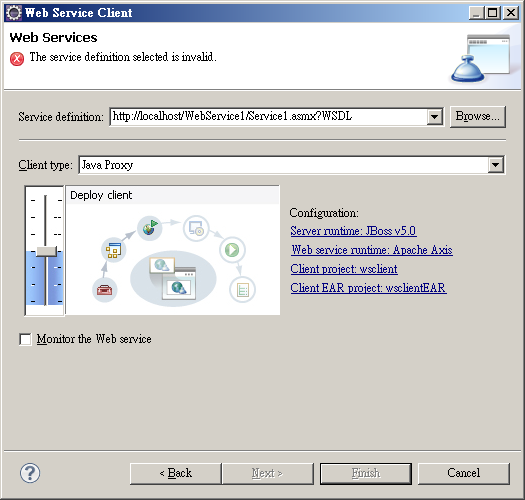Click the "Web Services" page heading

click(x=53, y=38)
